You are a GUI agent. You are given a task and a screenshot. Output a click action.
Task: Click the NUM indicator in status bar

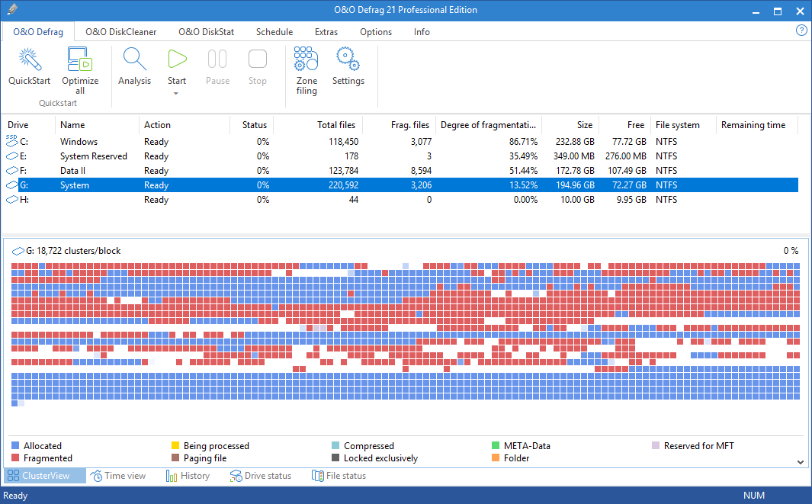754,495
